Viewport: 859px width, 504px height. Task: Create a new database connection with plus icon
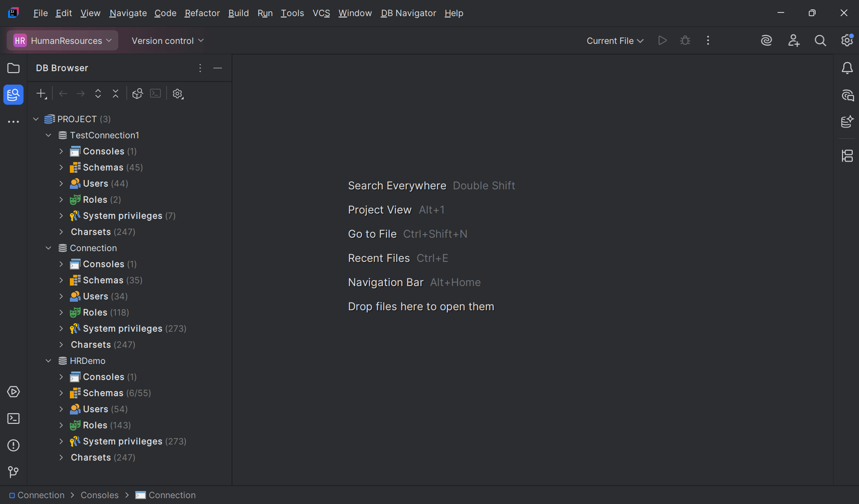(41, 94)
